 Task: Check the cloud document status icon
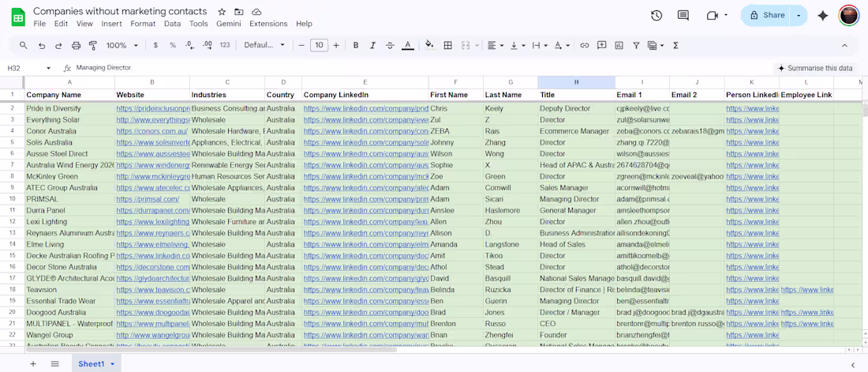256,12
